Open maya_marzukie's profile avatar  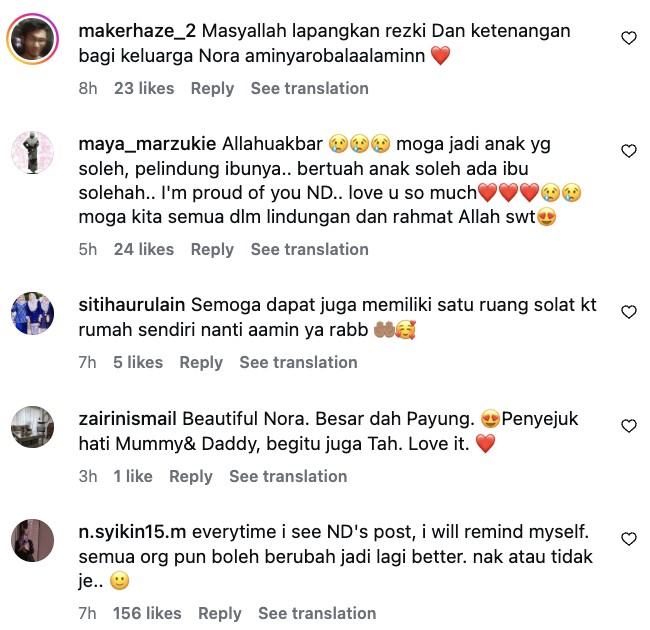click(32, 152)
